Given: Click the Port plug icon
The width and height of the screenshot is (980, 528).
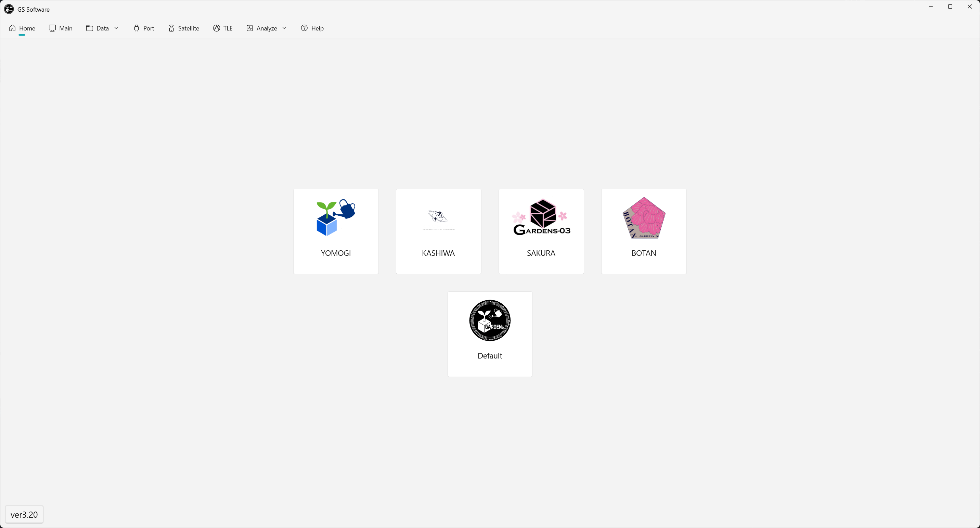Looking at the screenshot, I should pyautogui.click(x=136, y=28).
